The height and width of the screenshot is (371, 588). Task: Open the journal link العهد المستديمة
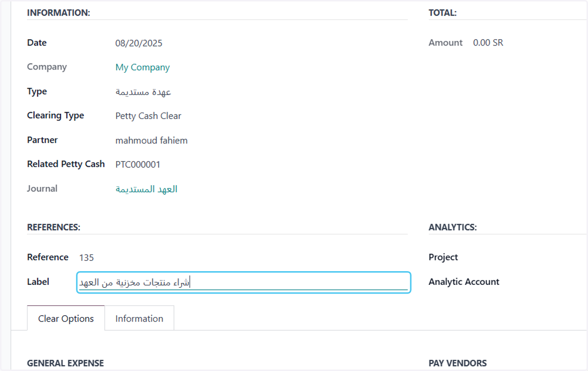pos(147,189)
